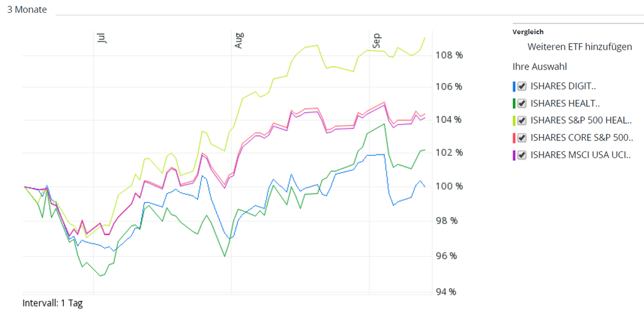Click the 'Jul' month marker on chart

tap(101, 38)
